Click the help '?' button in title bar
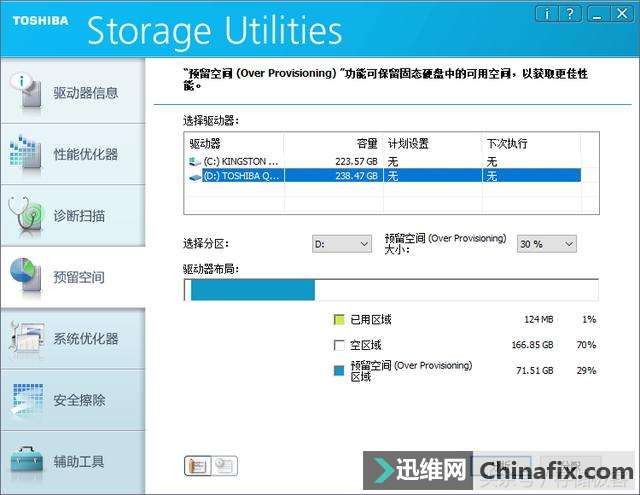 570,14
